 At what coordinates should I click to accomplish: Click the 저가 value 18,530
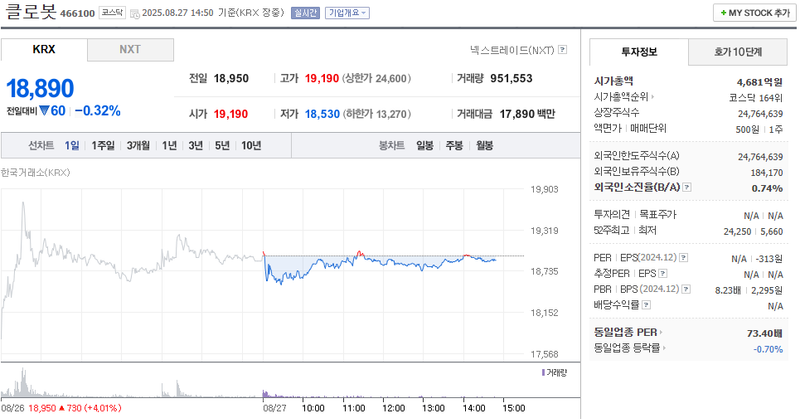tap(322, 114)
